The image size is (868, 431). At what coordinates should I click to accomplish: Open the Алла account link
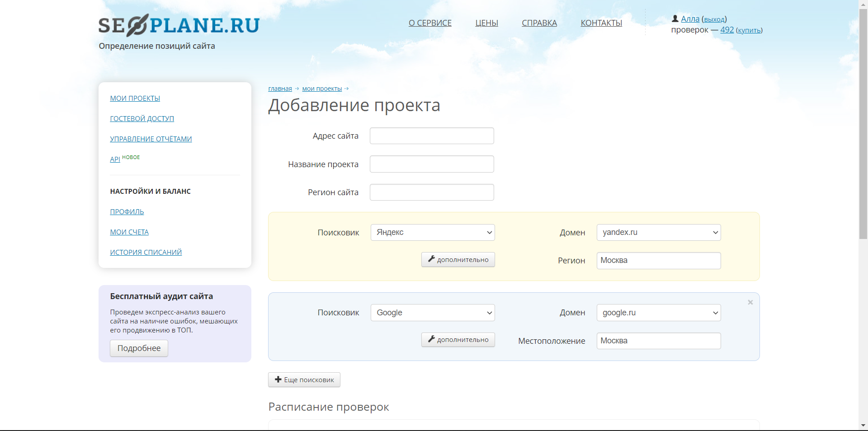point(690,19)
